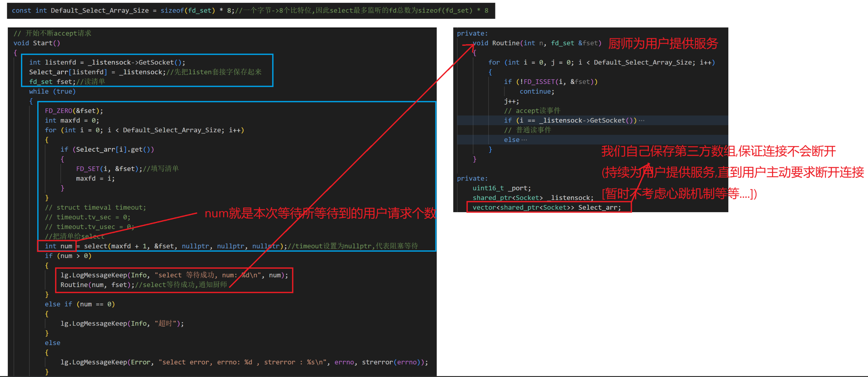The width and height of the screenshot is (868, 377).
Task: Click the 'if (i == _listensock->GetSocket())' line
Action: (x=570, y=120)
